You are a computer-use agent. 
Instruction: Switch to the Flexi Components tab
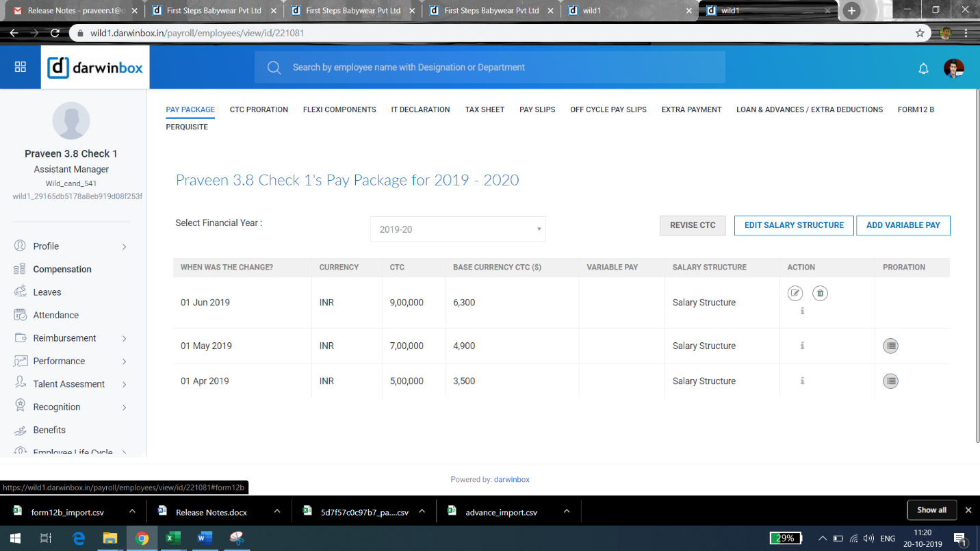[x=339, y=110]
